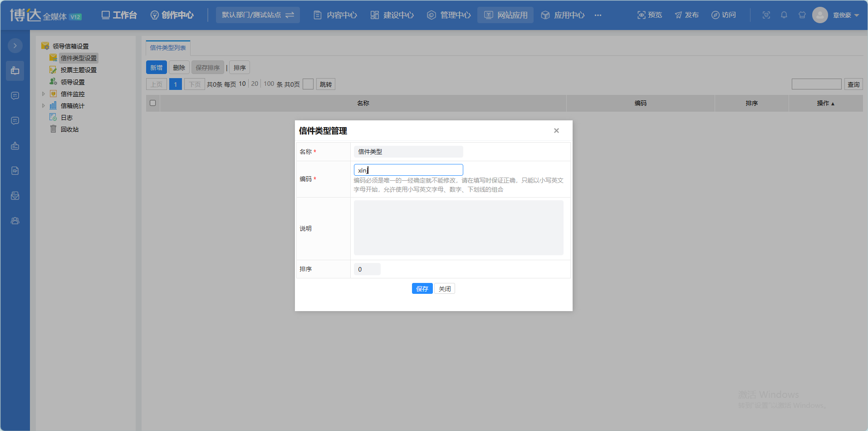This screenshot has height=431, width=868.
Task: Toggle the select-all checkbox in table header
Action: point(153,103)
